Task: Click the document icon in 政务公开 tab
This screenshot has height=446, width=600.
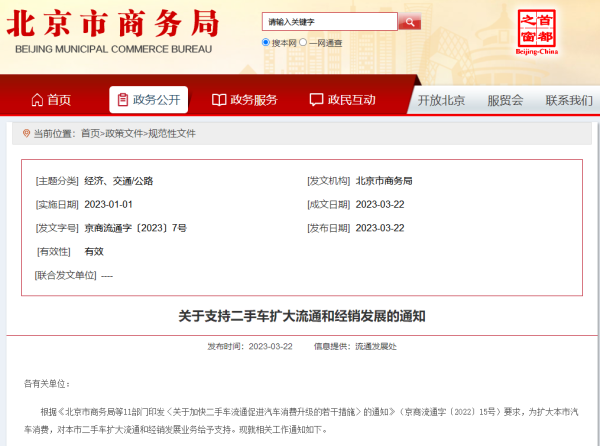Action: pyautogui.click(x=123, y=100)
